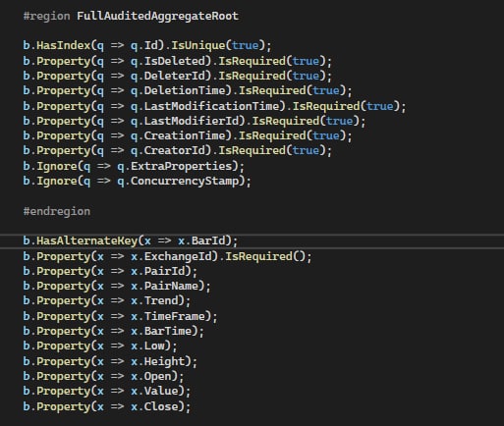Click the x.Open property line
Viewport: 504px width, 426px height.
click(103, 376)
